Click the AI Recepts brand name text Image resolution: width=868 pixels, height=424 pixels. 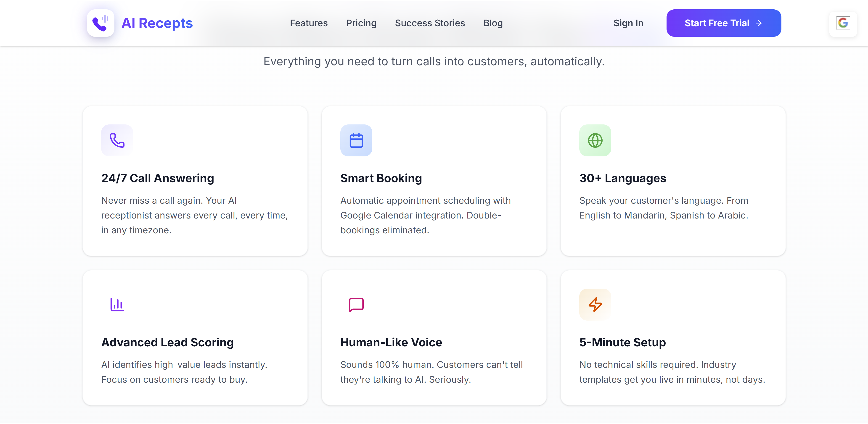(x=157, y=23)
